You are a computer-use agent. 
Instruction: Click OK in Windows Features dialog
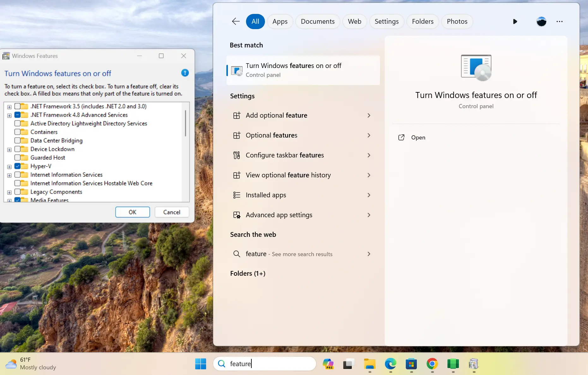(x=132, y=212)
